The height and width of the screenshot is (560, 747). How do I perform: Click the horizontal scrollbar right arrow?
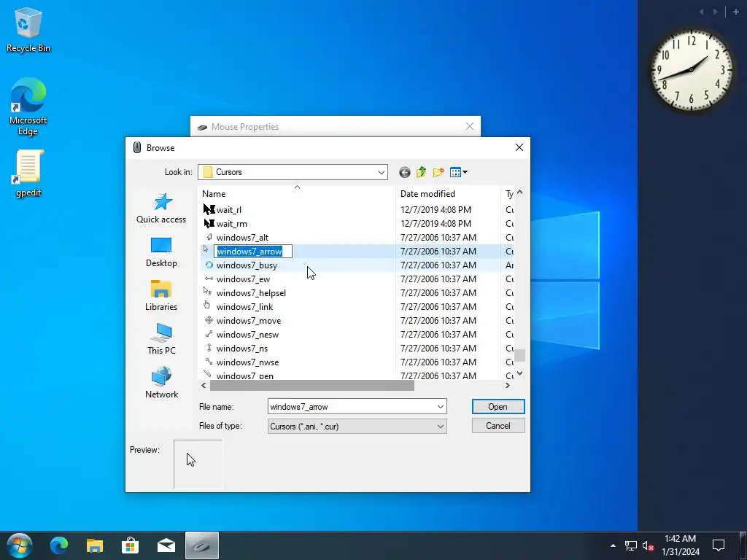point(508,385)
